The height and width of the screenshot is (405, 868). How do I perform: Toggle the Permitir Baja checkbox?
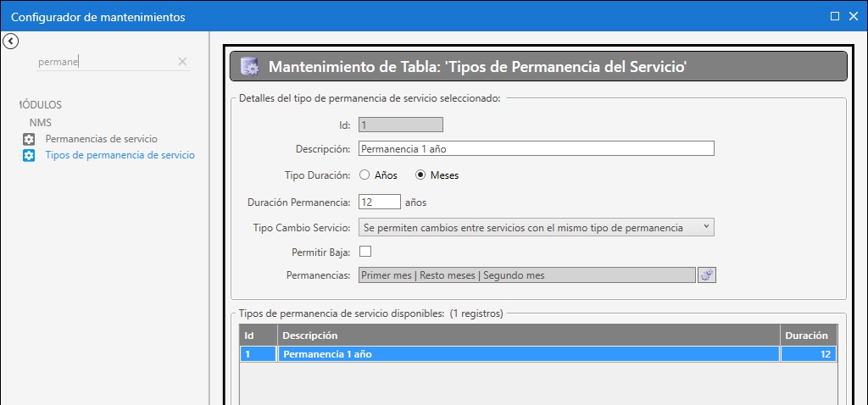[365, 252]
